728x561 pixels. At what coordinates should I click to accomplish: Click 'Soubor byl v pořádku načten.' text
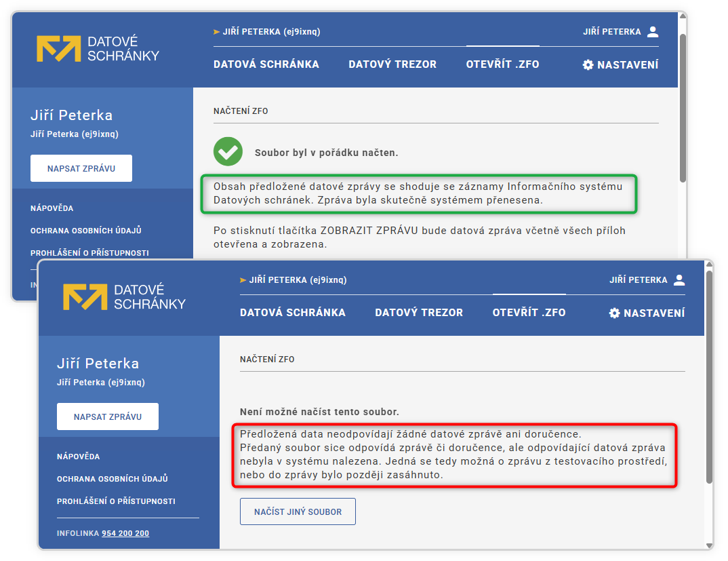[x=327, y=153]
